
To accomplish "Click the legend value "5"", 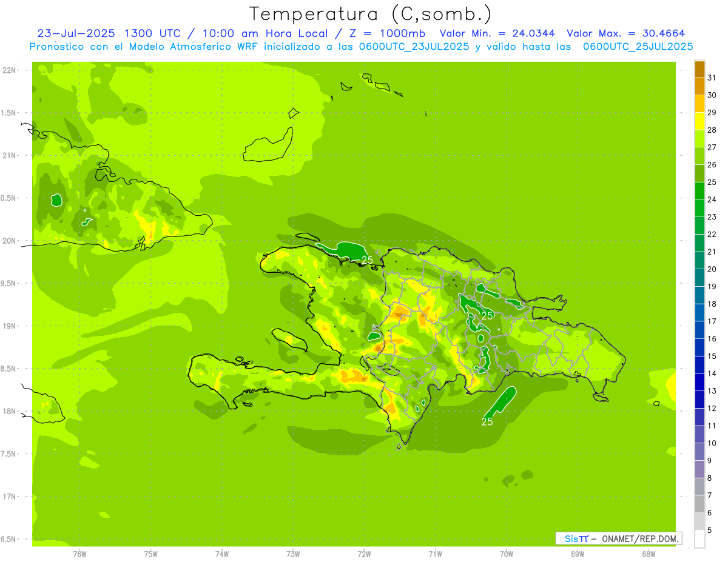I will click(x=710, y=530).
